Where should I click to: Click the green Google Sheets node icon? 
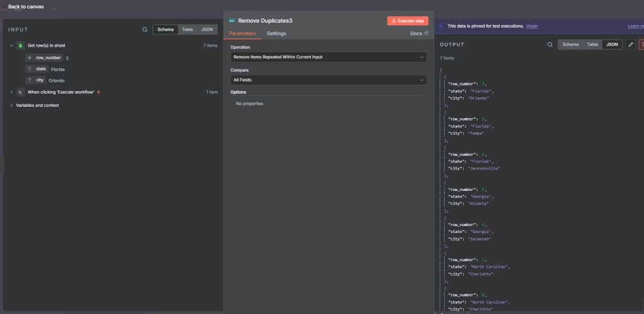[x=19, y=46]
